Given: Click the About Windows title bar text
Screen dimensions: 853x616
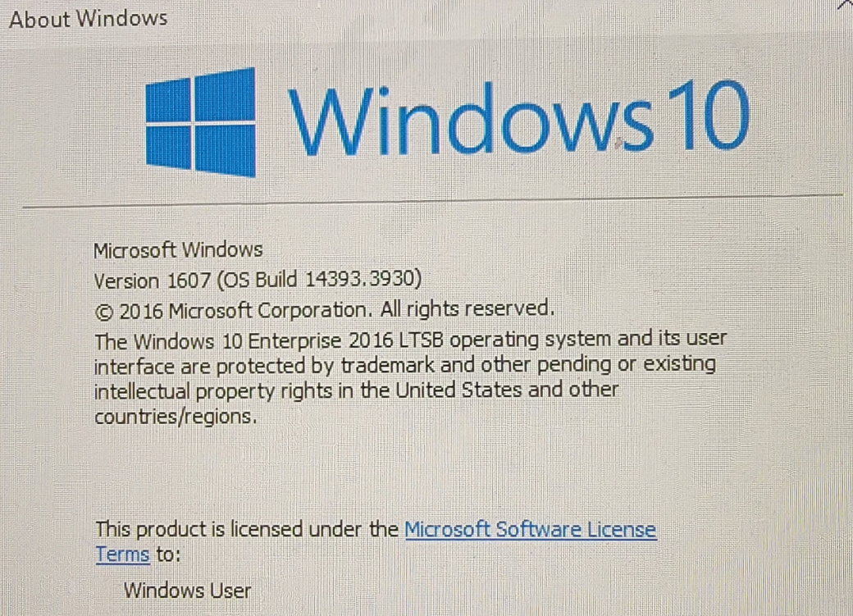Looking at the screenshot, I should [x=88, y=19].
